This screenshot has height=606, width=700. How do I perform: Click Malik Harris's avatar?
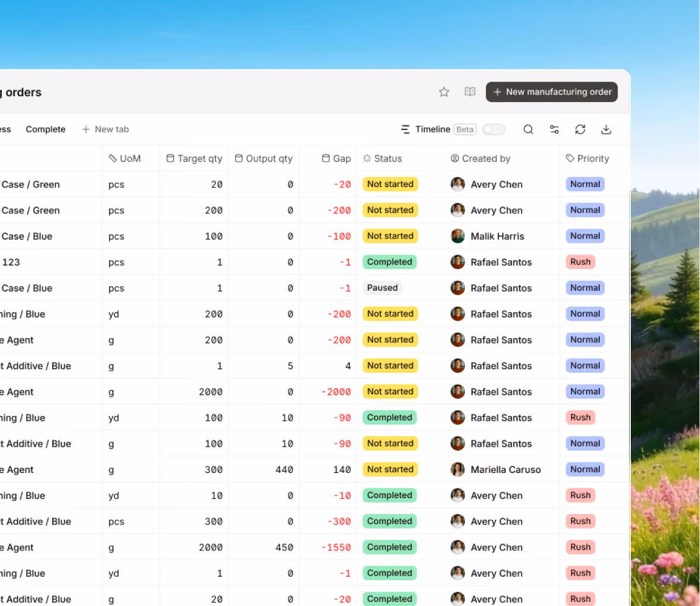click(458, 236)
